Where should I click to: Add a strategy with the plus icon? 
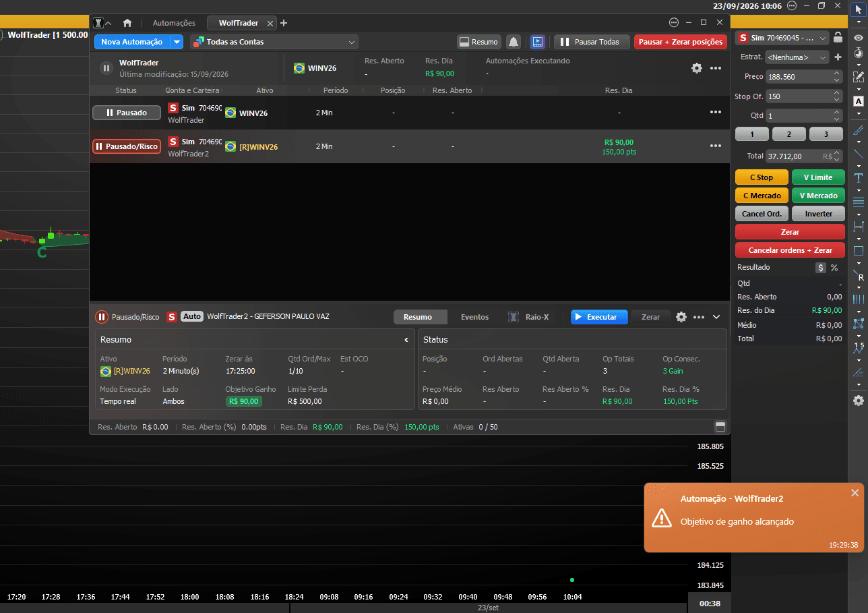[838, 57]
